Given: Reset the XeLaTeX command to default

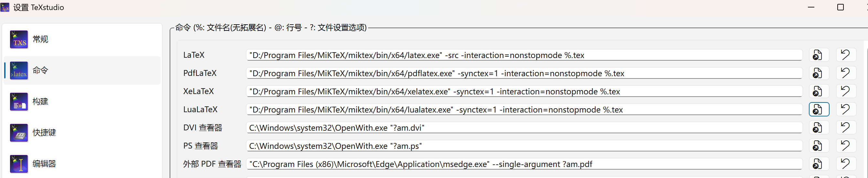Looking at the screenshot, I should coord(845,91).
